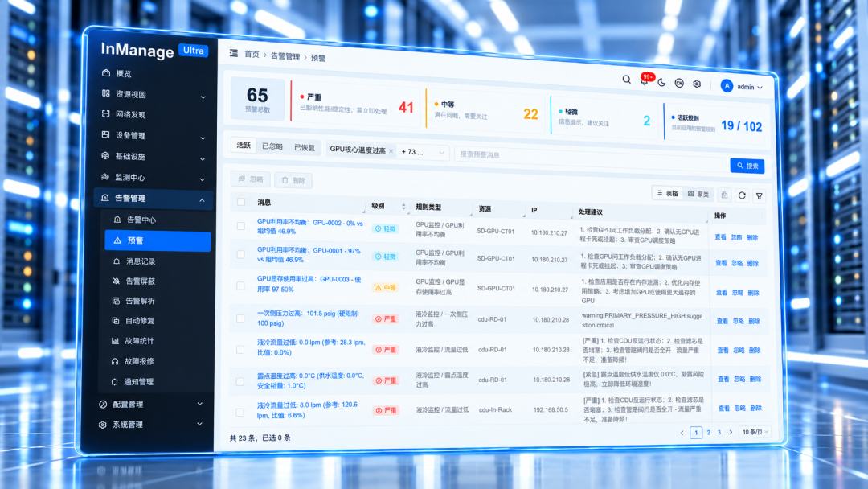
Task: Expand the 系统管理 menu chevron
Action: coord(200,424)
